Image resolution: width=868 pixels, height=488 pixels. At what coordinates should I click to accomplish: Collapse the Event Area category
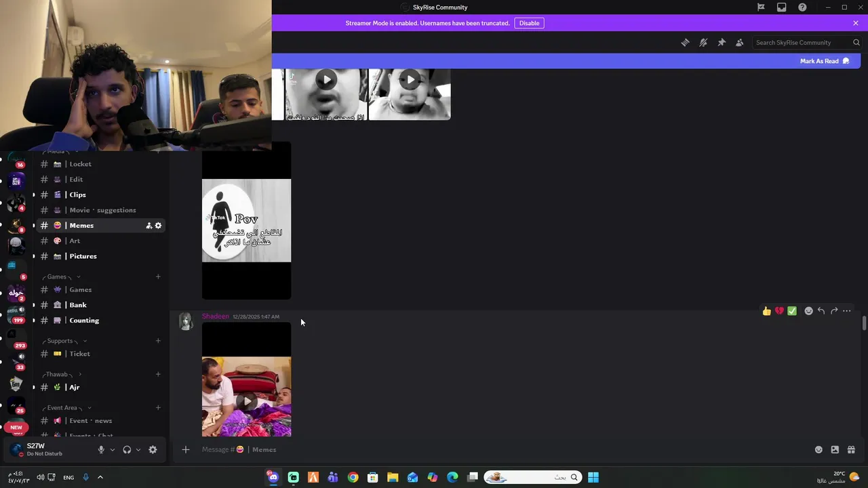click(66, 408)
